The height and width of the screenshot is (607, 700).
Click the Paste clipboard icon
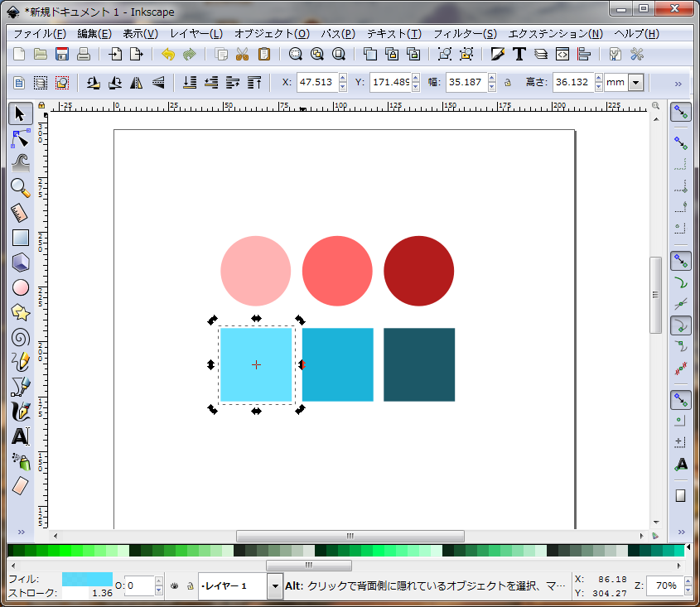point(263,55)
